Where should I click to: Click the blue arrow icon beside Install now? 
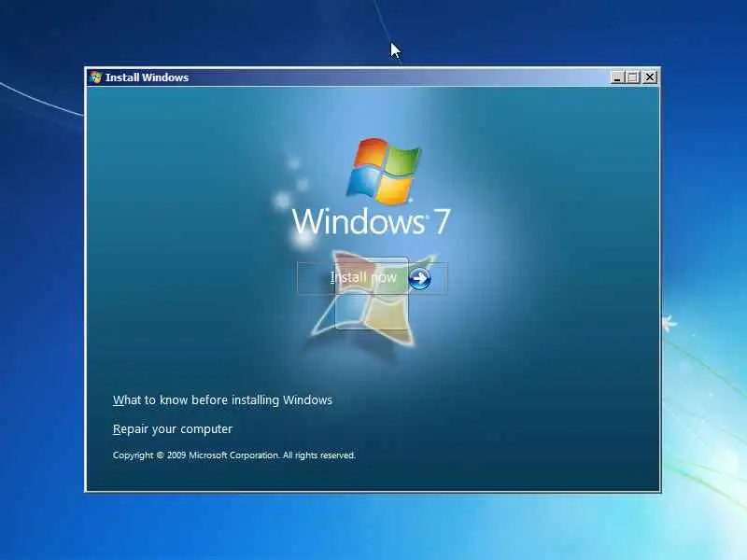click(419, 278)
